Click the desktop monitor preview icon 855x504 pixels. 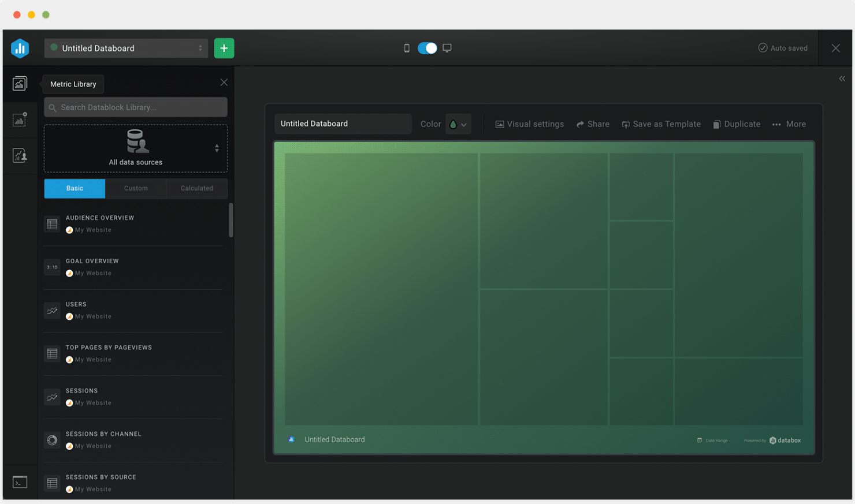coord(447,48)
